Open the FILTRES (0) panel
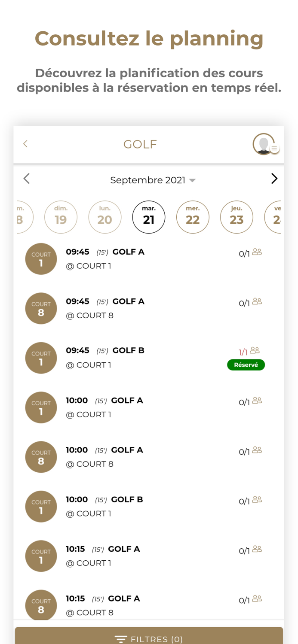The height and width of the screenshot is (644, 298). tap(148, 638)
